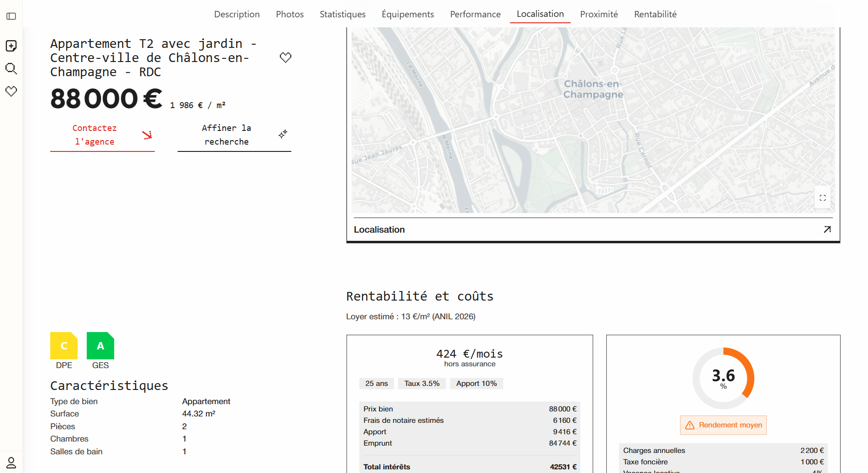Viewport: 868px width, 473px height.
Task: Open the Statistiques tab
Action: click(x=342, y=14)
